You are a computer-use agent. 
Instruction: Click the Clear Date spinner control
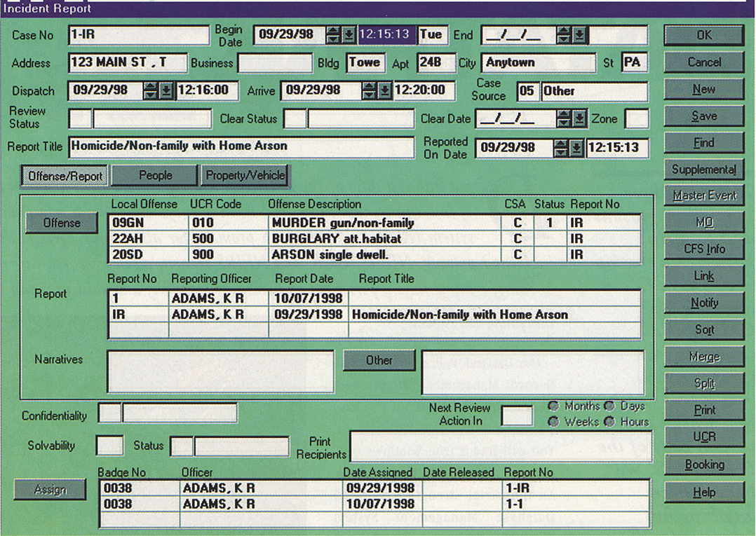[x=563, y=119]
